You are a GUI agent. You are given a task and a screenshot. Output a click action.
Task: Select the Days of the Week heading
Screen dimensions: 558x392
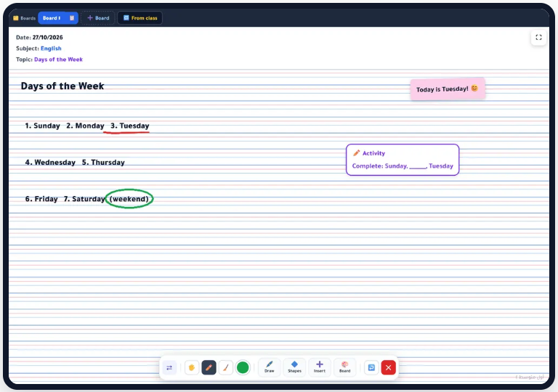click(62, 86)
